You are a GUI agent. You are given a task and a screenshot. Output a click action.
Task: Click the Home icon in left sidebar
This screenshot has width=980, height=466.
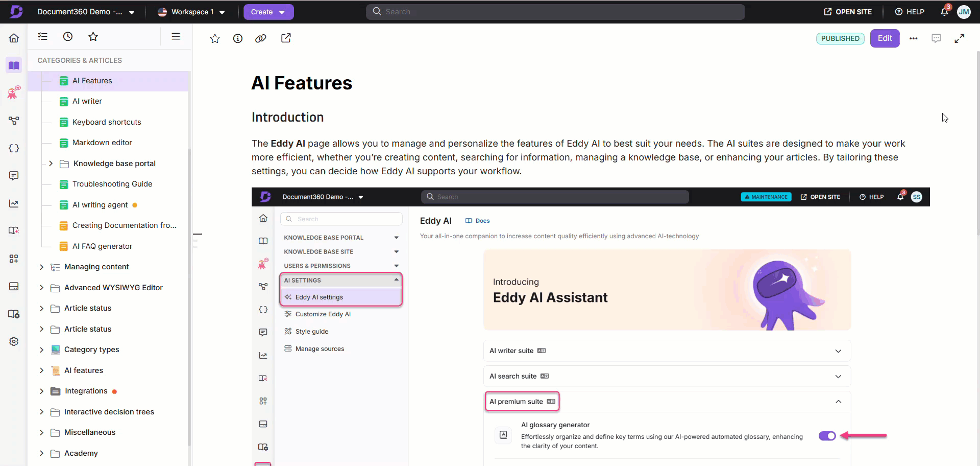[14, 38]
